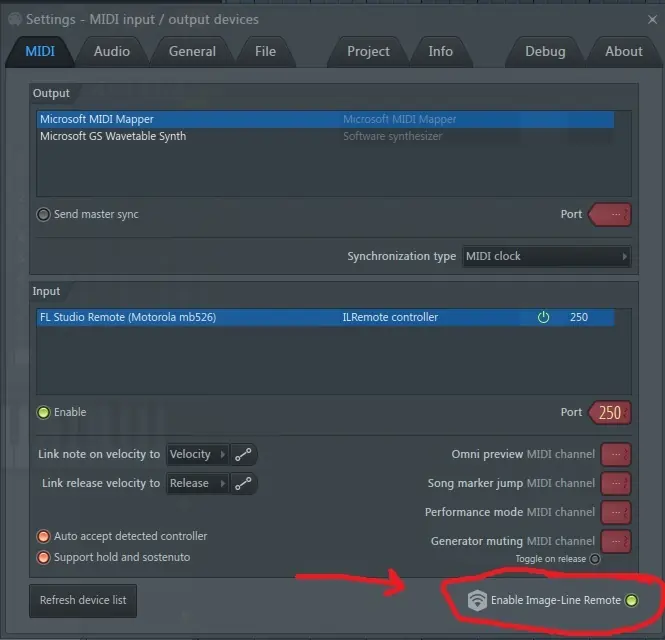Select FL Studio Remote (Motorola mb526) input

click(x=325, y=317)
